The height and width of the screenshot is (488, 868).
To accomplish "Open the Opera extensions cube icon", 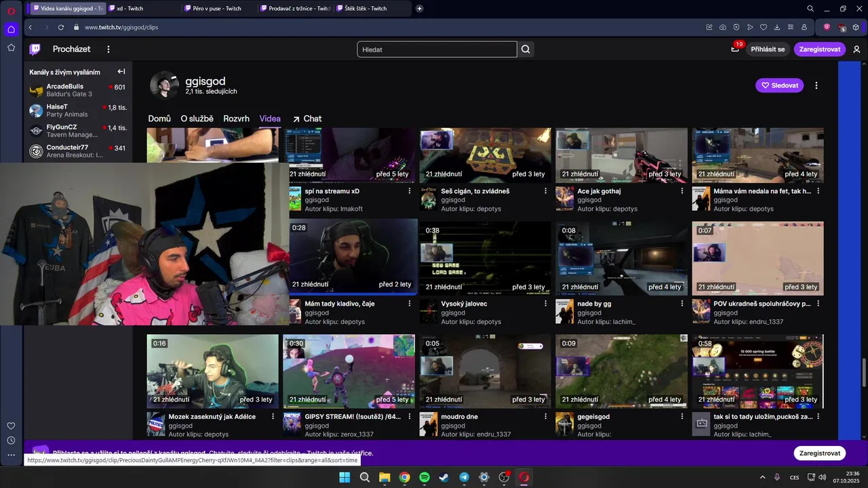I will coord(856,27).
